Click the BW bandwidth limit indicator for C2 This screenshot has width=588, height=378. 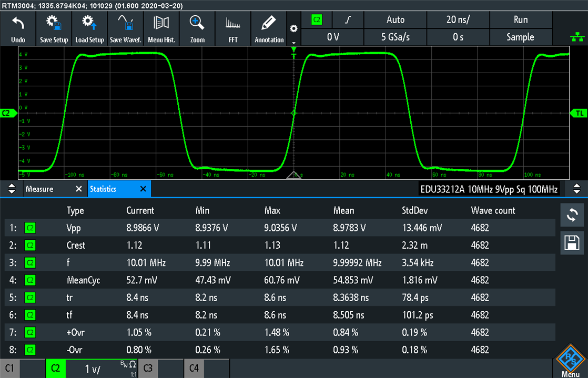coord(124,364)
